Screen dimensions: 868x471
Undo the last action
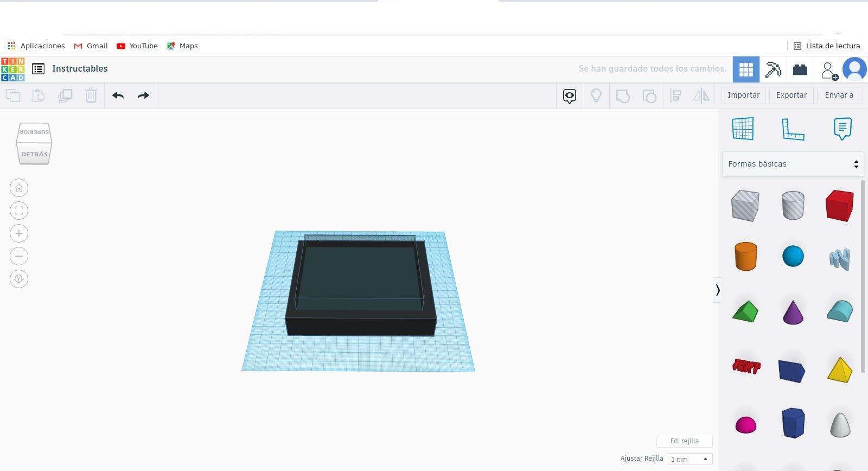click(x=118, y=96)
